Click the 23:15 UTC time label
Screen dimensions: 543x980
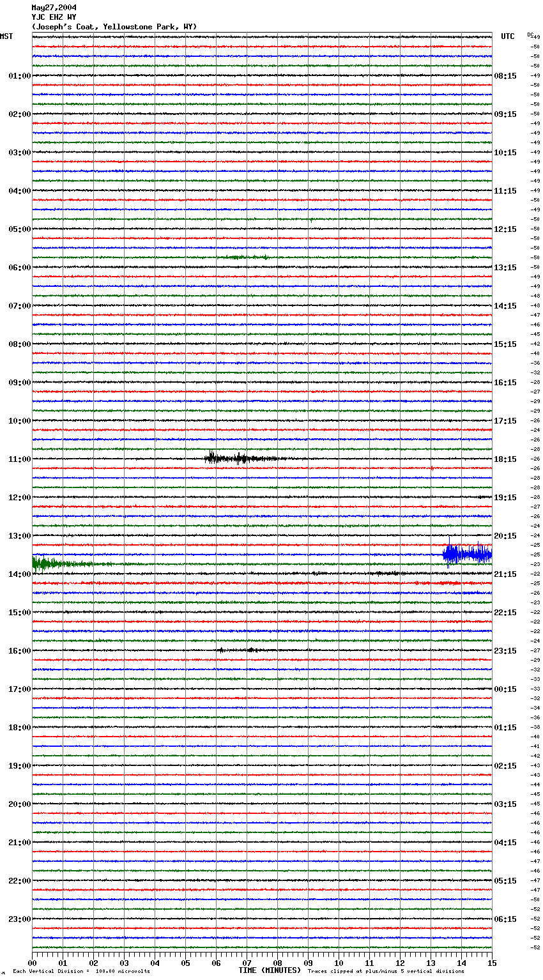click(505, 651)
